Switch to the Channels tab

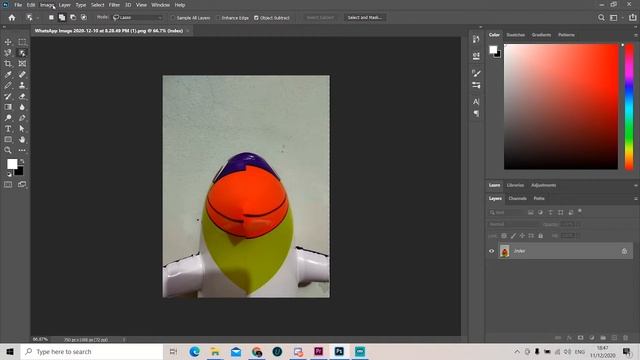pos(518,199)
